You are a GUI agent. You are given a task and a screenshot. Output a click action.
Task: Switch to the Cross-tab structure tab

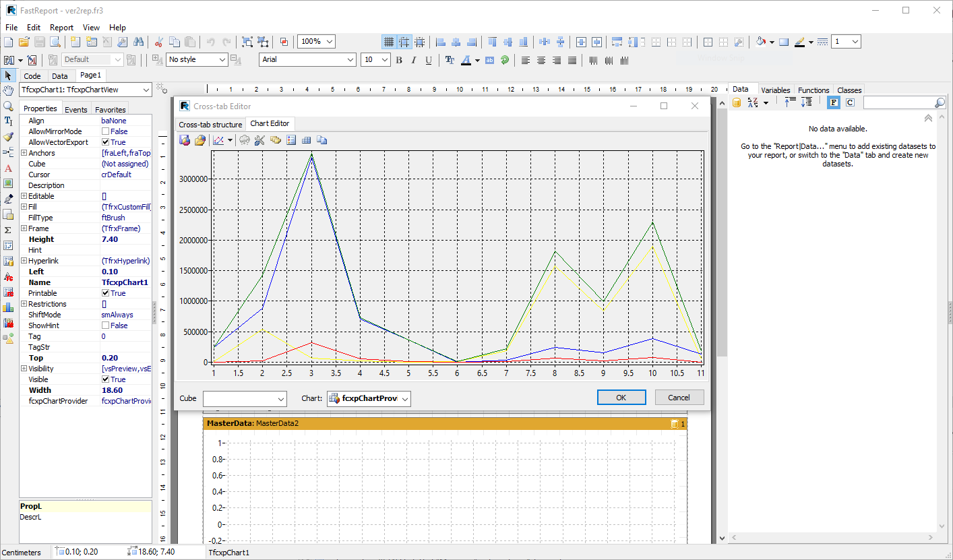tap(210, 124)
